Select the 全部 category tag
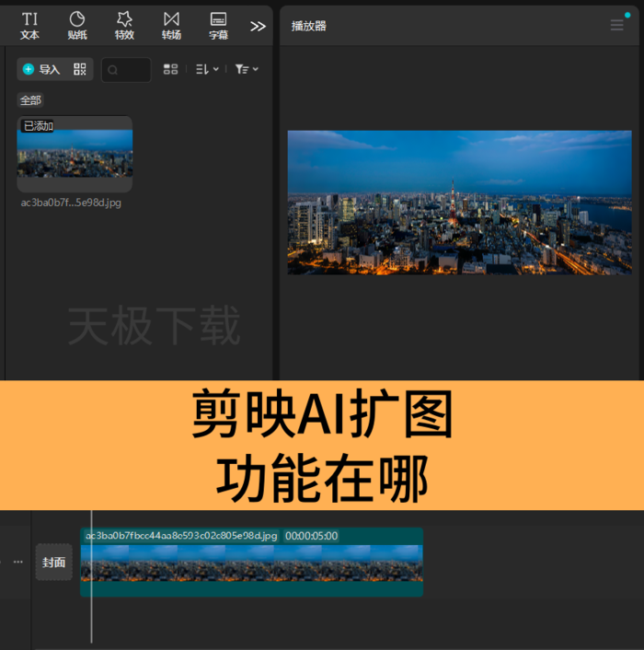Screen dimensions: 644x650 point(30,100)
